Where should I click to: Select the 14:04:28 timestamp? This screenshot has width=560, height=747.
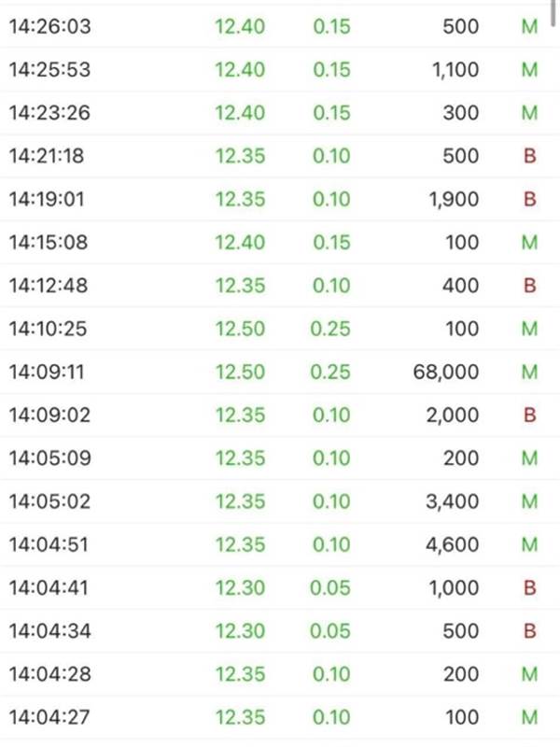[49, 674]
